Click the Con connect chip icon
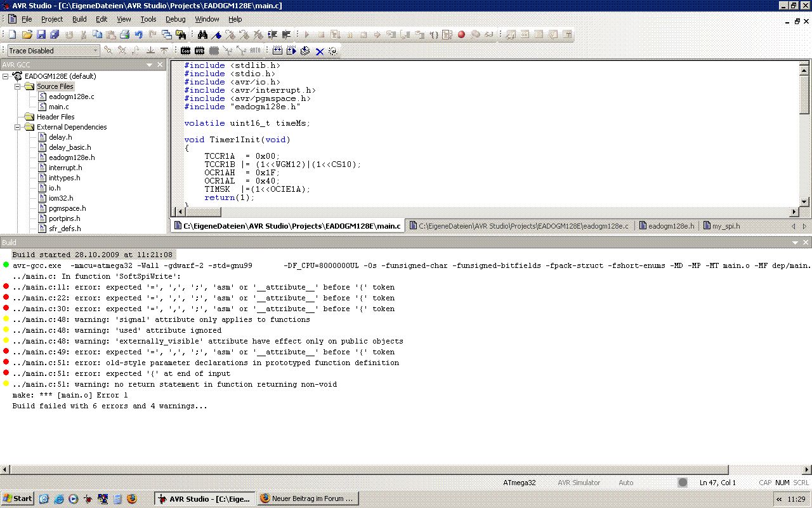Image resolution: width=812 pixels, height=508 pixels. pyautogui.click(x=185, y=51)
